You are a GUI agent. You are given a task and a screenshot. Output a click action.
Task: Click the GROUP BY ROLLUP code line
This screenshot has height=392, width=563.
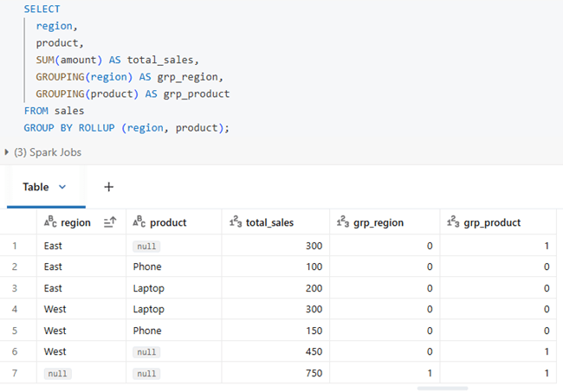tap(126, 127)
